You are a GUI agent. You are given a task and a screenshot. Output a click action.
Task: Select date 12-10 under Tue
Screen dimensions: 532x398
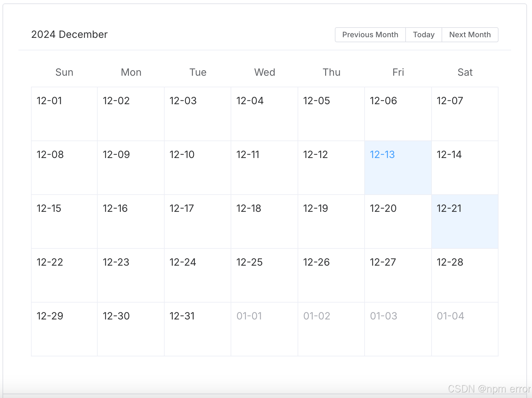[197, 167]
